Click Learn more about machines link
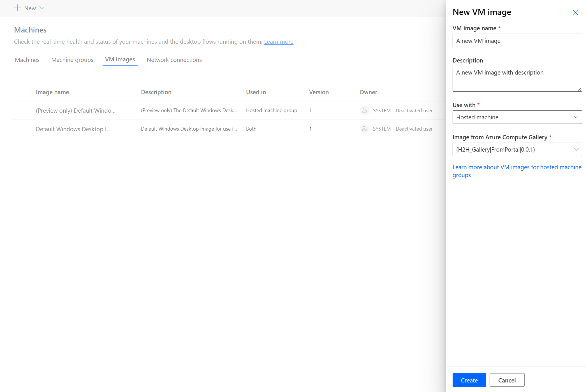586x392 pixels. point(278,41)
